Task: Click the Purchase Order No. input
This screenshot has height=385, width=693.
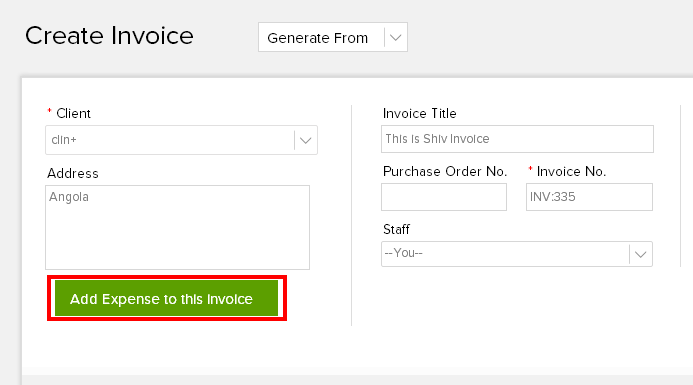Action: [444, 197]
